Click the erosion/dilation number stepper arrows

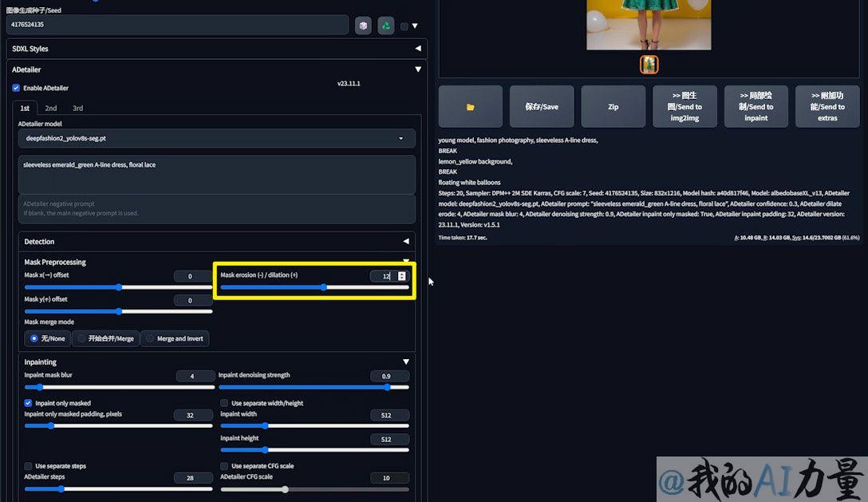402,276
